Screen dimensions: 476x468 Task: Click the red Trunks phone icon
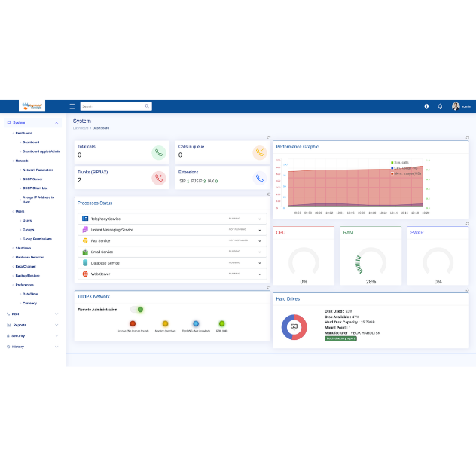159,178
